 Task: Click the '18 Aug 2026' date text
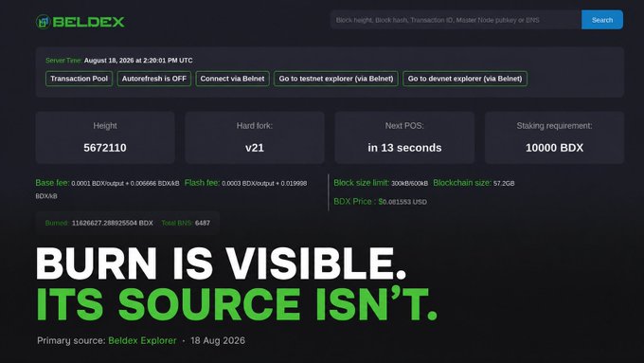(218, 340)
